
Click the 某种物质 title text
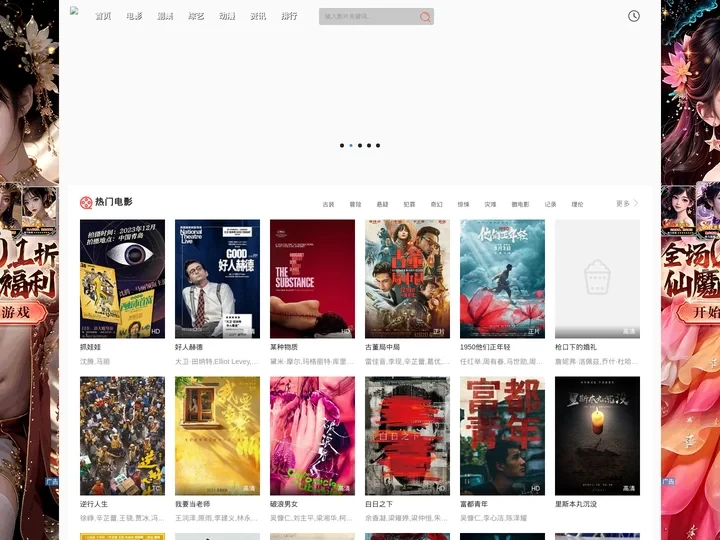click(x=284, y=347)
